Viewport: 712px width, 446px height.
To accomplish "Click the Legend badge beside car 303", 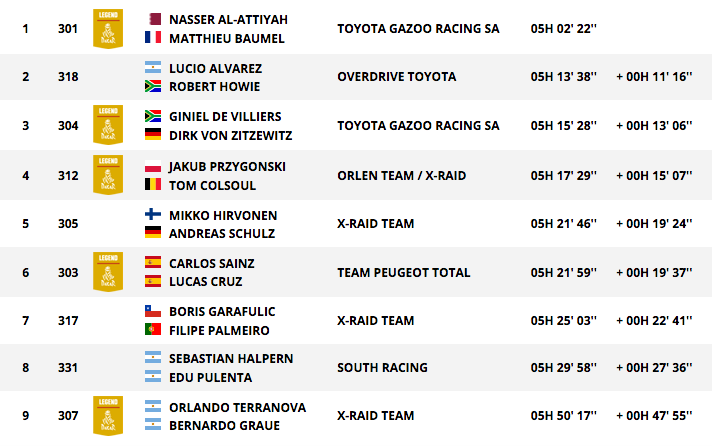I will pos(108,272).
